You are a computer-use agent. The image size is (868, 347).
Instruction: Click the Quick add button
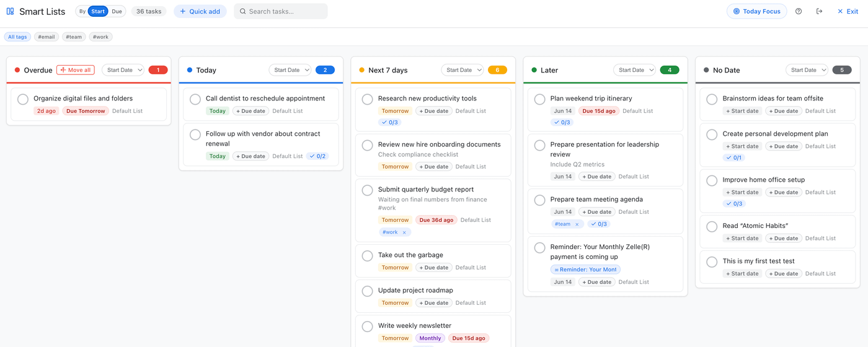(x=200, y=11)
